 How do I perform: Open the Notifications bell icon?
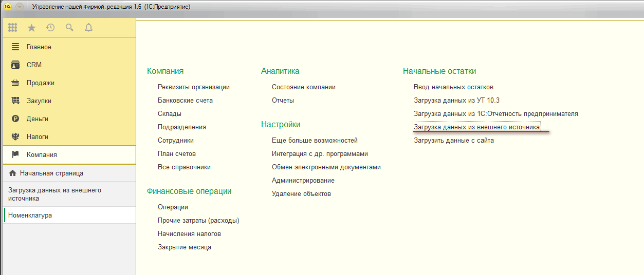click(x=88, y=28)
